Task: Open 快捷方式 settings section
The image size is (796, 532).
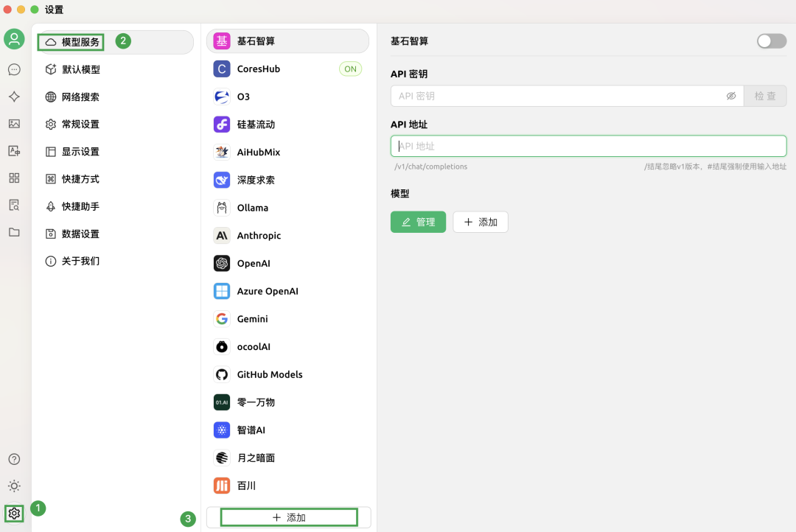Action: point(115,179)
